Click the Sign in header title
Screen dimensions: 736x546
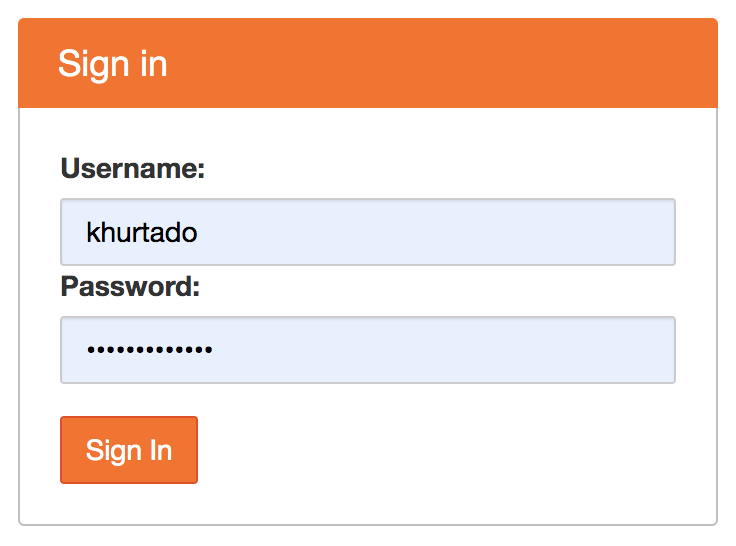click(x=112, y=63)
